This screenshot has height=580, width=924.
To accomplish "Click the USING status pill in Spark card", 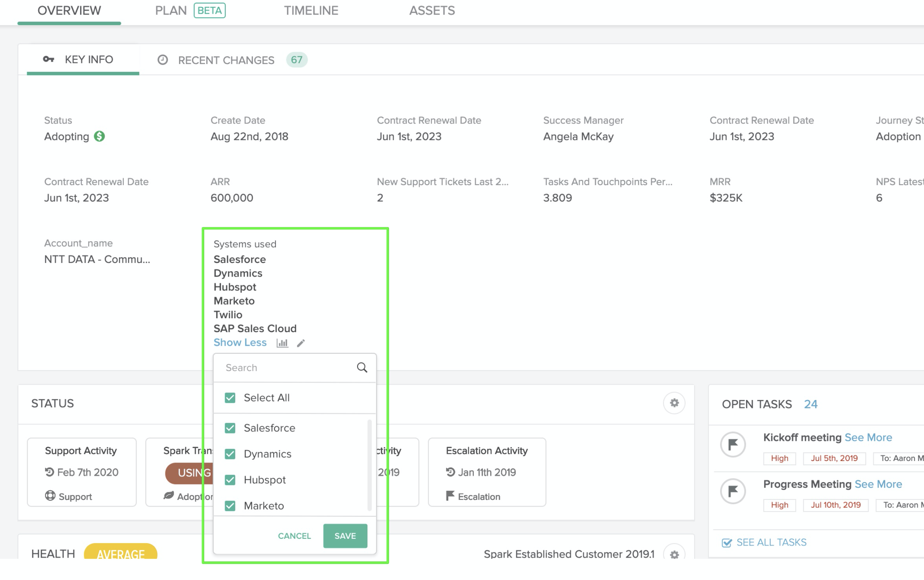I will (190, 473).
